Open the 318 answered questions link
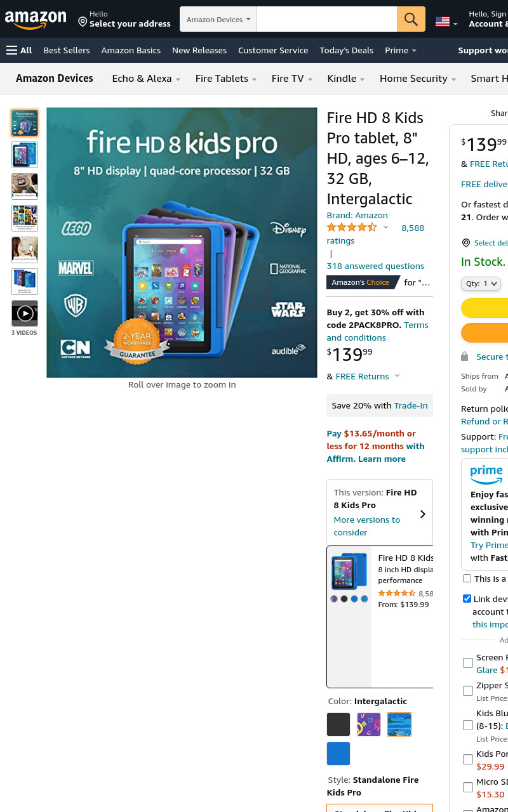508x812 pixels. (x=375, y=266)
